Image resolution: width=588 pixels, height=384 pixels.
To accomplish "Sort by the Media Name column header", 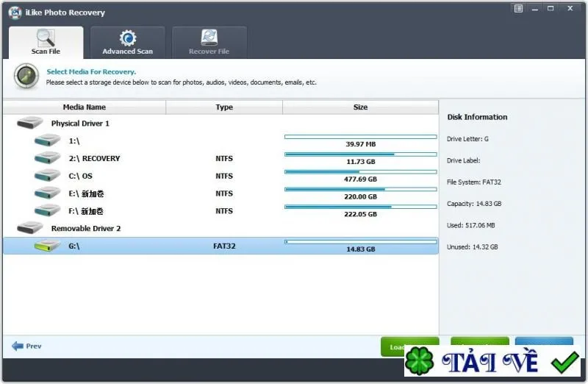I will (85, 107).
